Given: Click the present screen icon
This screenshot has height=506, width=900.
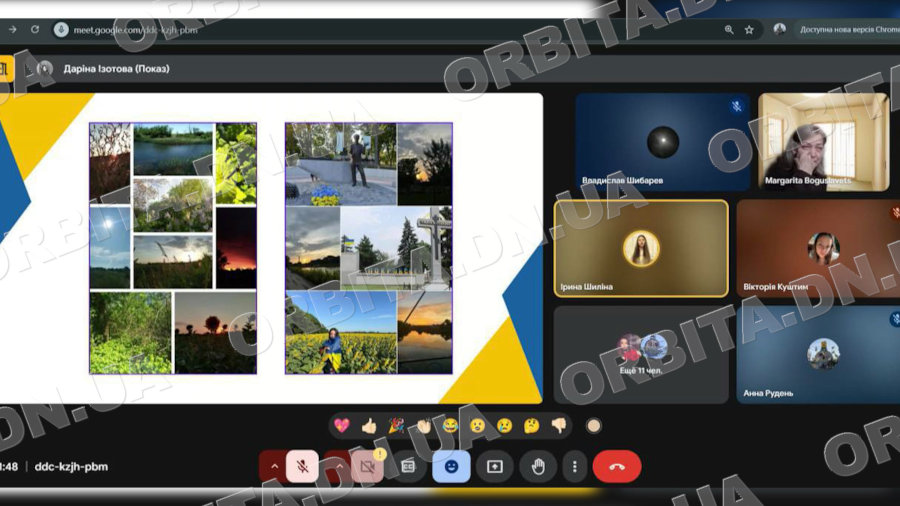Looking at the screenshot, I should [x=494, y=466].
